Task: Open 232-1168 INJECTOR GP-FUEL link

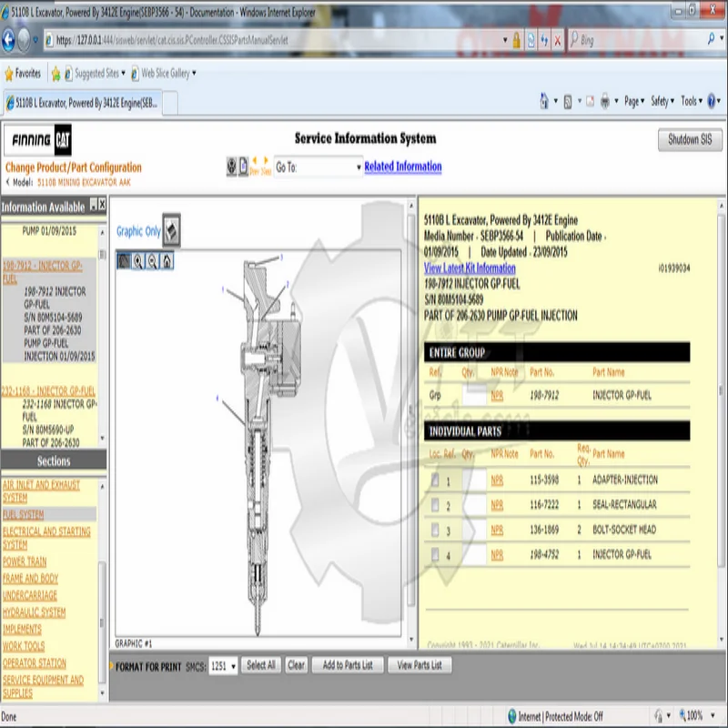Action: [x=48, y=391]
